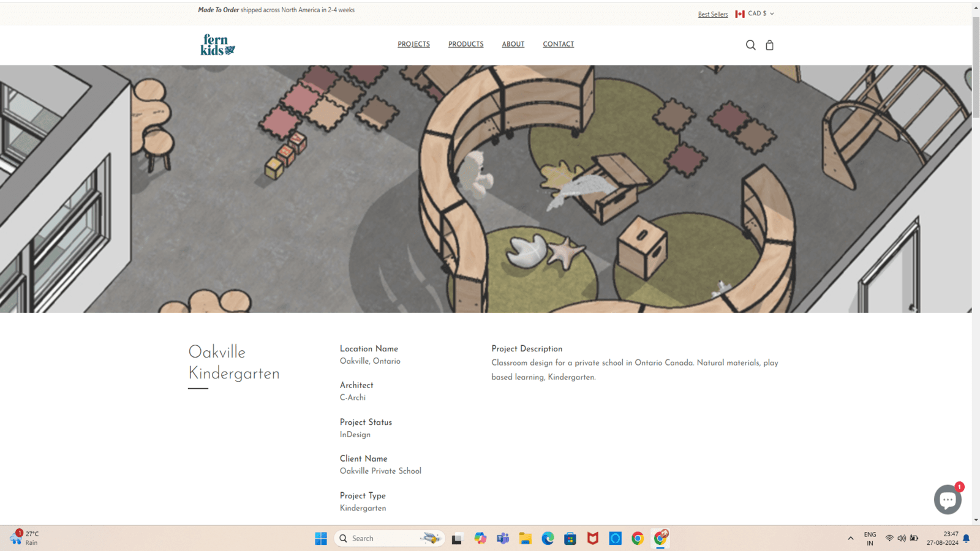The width and height of the screenshot is (980, 551).
Task: Open McAfee from the taskbar
Action: point(592,538)
